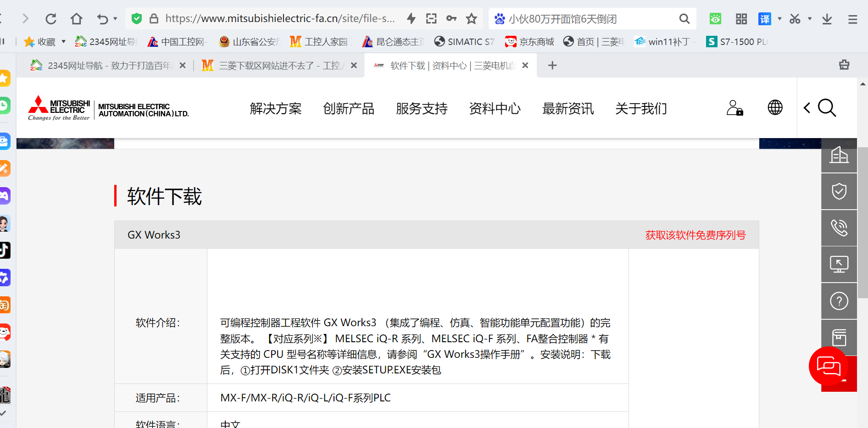Open the 京东商城 bookmark
This screenshot has height=428, width=868.
tap(530, 42)
